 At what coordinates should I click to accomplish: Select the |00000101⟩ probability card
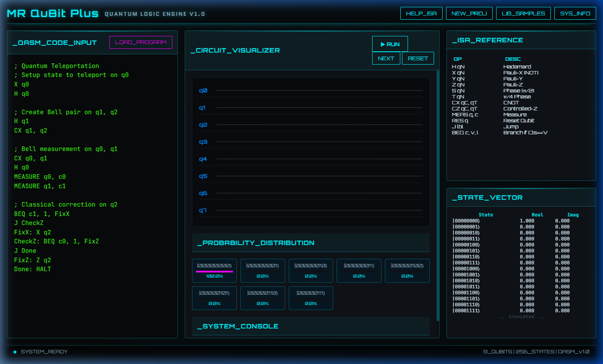214,298
